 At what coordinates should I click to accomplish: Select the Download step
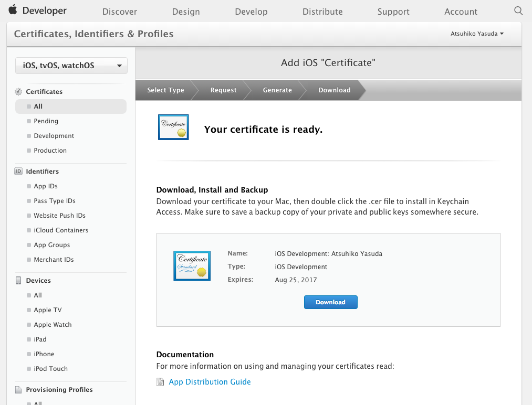[x=334, y=90]
